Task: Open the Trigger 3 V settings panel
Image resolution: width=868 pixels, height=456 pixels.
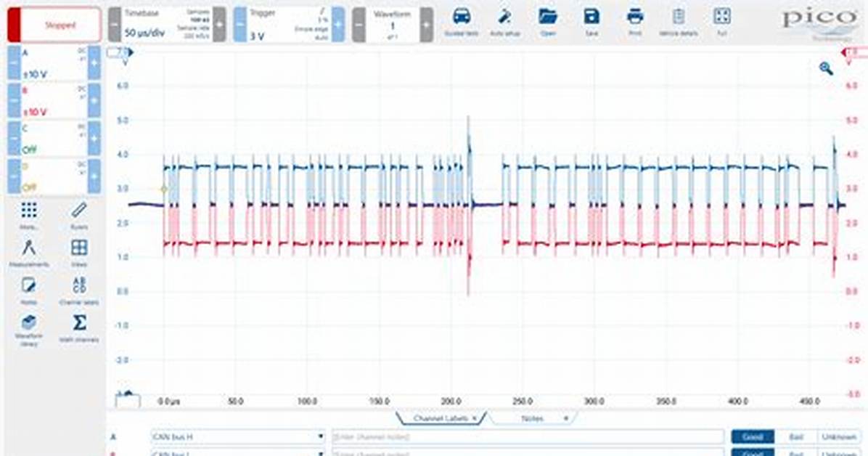Action: [x=288, y=25]
